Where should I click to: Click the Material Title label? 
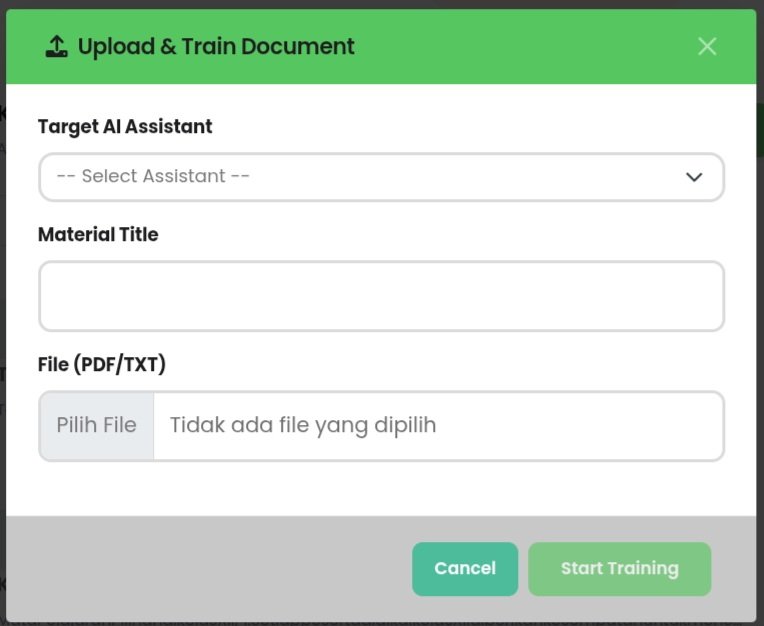98,235
